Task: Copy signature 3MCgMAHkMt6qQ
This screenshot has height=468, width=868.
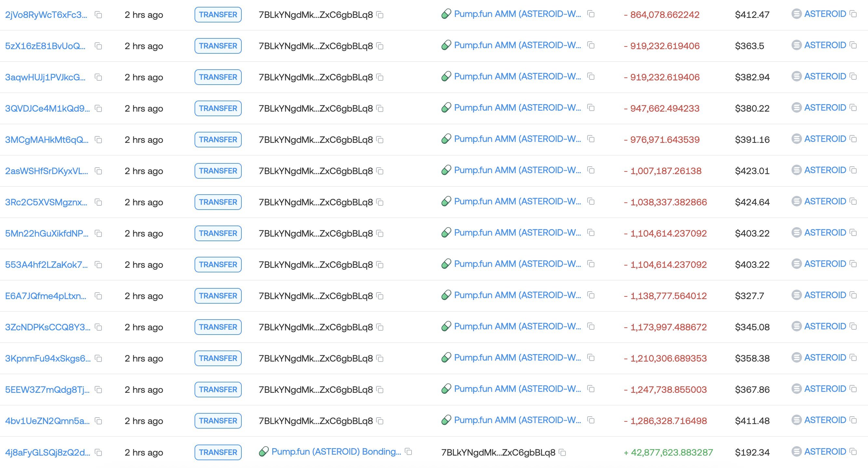Action: click(x=98, y=140)
